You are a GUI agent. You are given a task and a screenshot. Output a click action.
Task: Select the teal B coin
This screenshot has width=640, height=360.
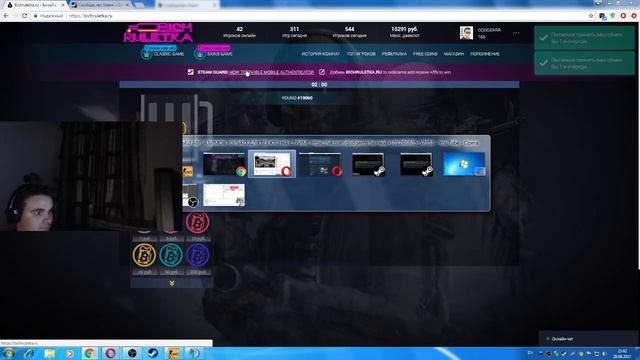[171, 255]
